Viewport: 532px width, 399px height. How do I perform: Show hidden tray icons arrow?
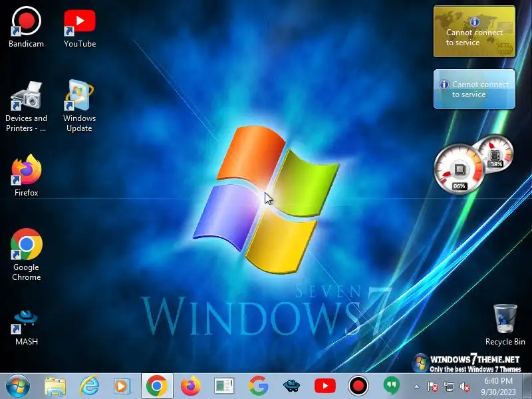pyautogui.click(x=416, y=386)
